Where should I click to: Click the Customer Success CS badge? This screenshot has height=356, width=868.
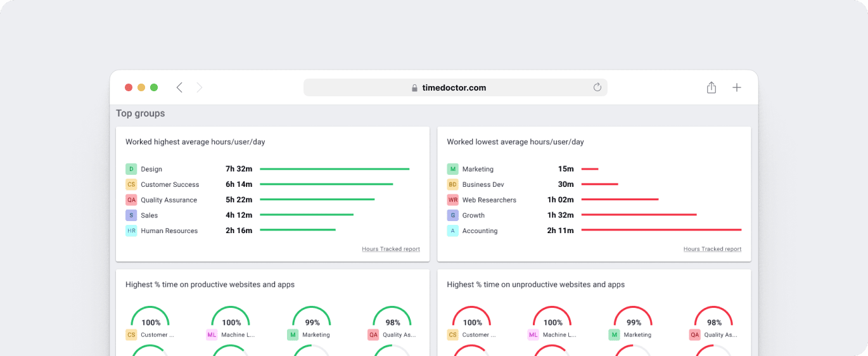point(131,184)
